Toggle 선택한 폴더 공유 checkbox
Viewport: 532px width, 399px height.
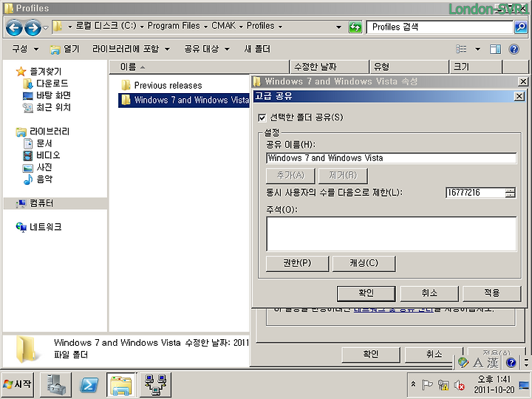click(x=262, y=117)
